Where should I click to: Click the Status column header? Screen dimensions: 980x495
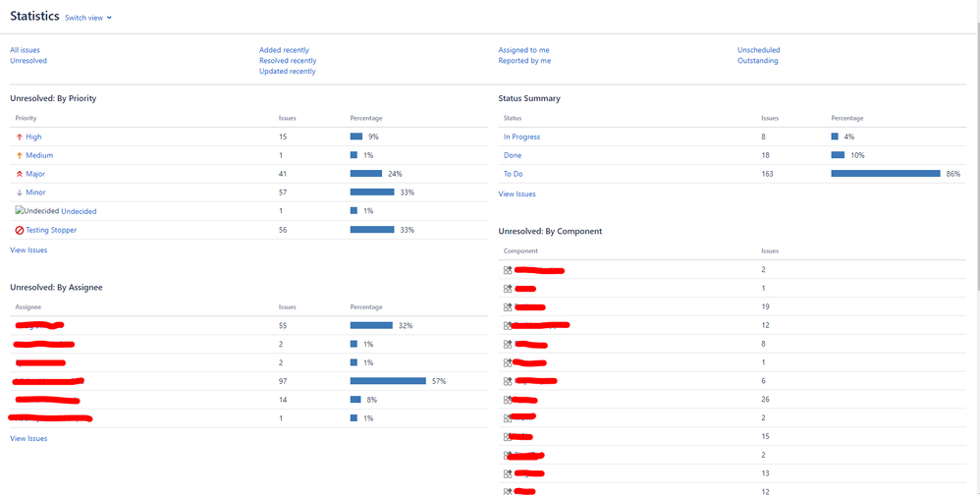[x=513, y=118]
